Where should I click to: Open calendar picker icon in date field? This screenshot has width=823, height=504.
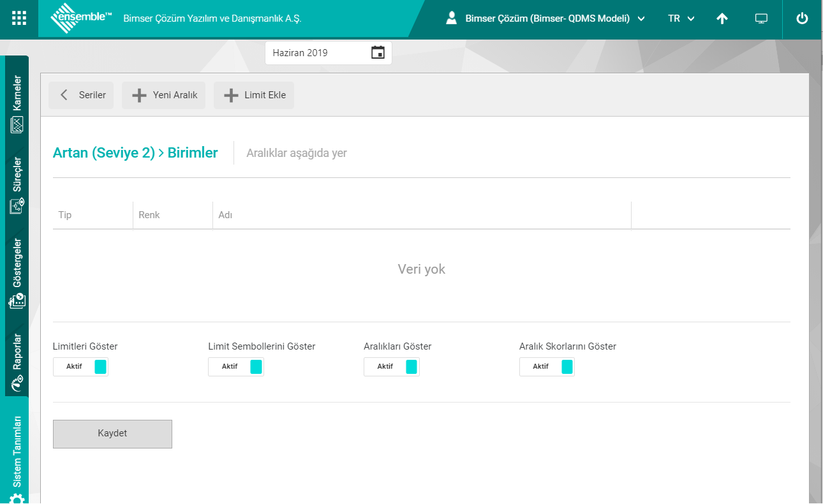(378, 53)
